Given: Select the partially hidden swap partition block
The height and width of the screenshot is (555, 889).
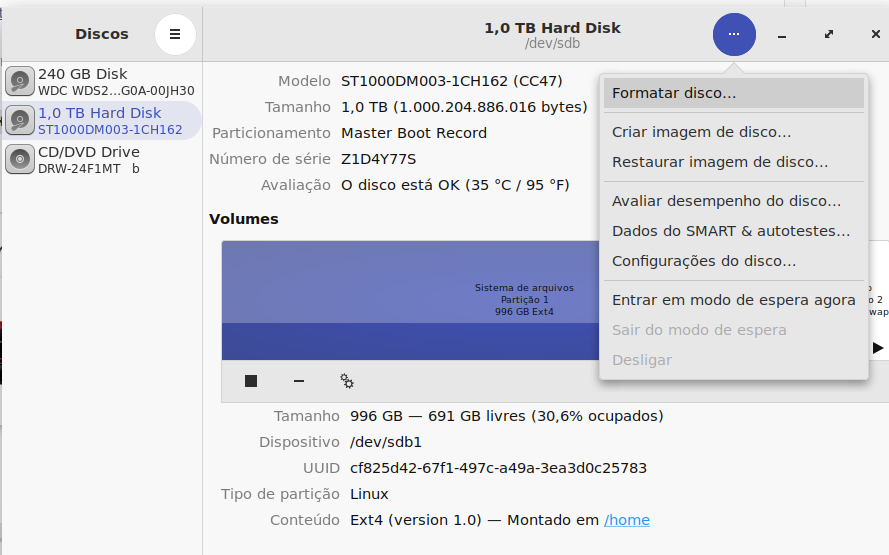Looking at the screenshot, I should tap(878, 300).
